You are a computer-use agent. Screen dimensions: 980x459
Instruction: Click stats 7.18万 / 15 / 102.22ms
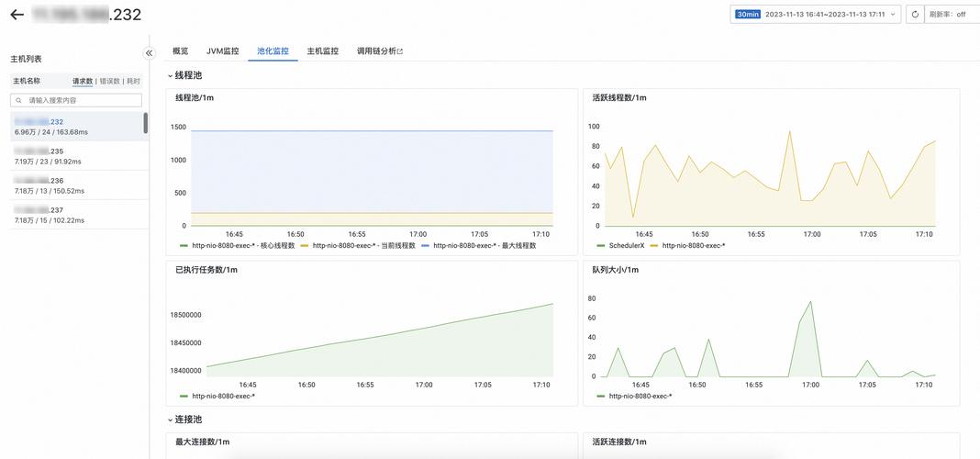50,220
